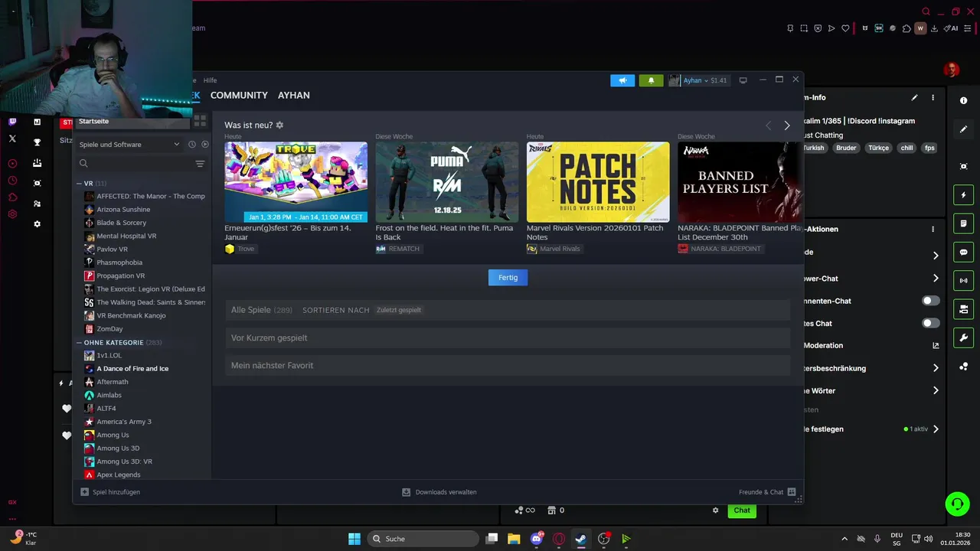Click the Twitch icon in browser sidebar
This screenshot has height=551, width=980.
tap(12, 122)
